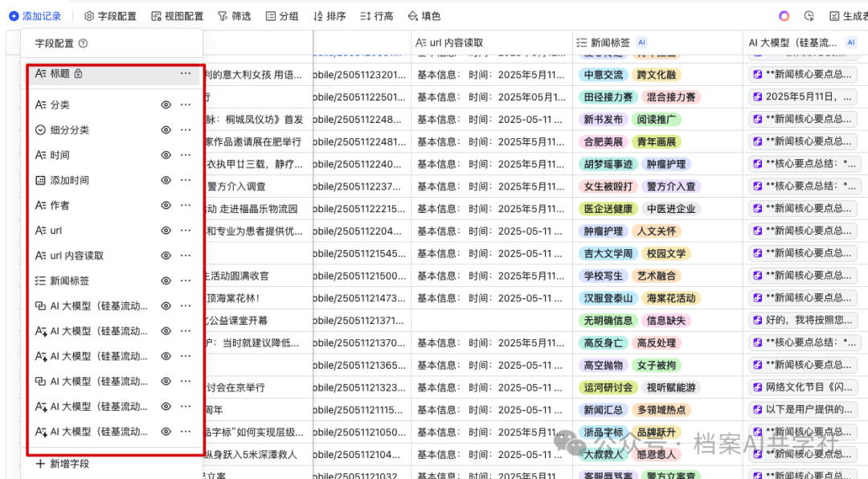The height and width of the screenshot is (479, 868).
Task: Toggle visibility of the 作者 field
Action: pos(166,206)
